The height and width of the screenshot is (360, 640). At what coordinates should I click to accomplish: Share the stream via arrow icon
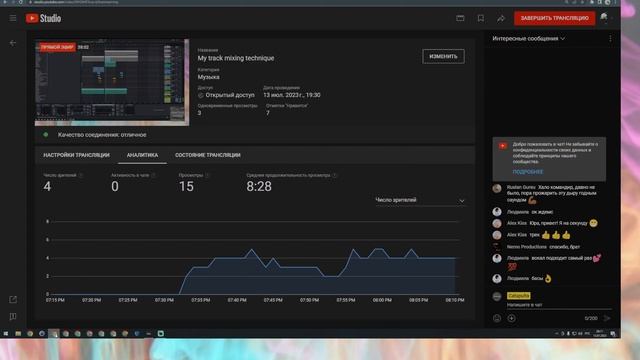pyautogui.click(x=501, y=18)
